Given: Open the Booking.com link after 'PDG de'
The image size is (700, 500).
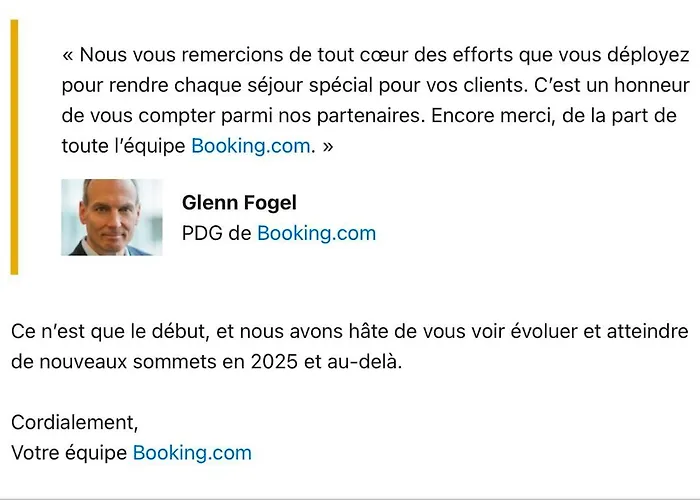Looking at the screenshot, I should coord(317,233).
